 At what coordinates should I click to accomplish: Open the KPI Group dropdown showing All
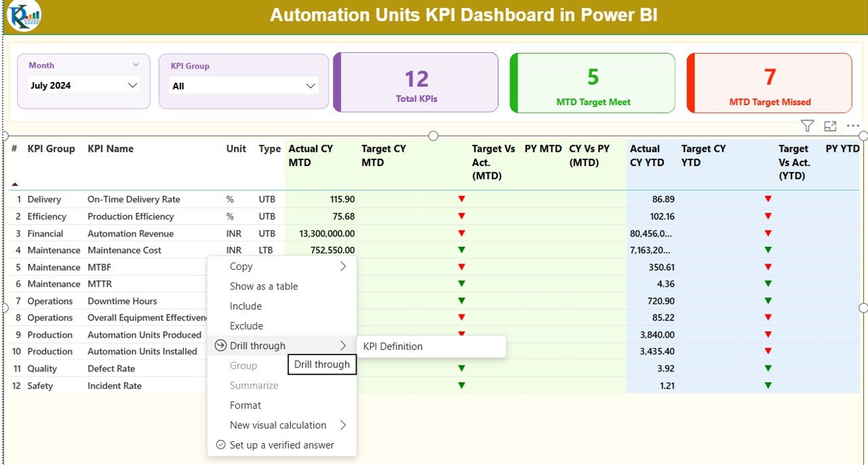(311, 86)
